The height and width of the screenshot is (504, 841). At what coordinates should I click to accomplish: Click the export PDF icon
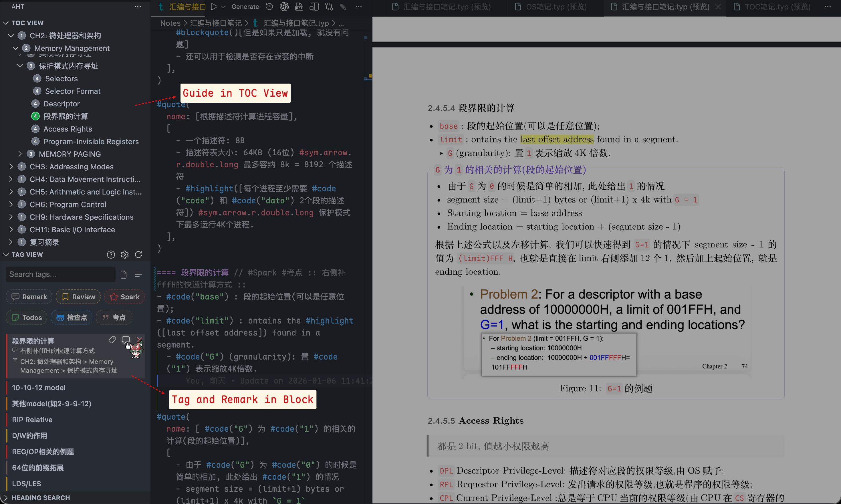[x=299, y=7]
